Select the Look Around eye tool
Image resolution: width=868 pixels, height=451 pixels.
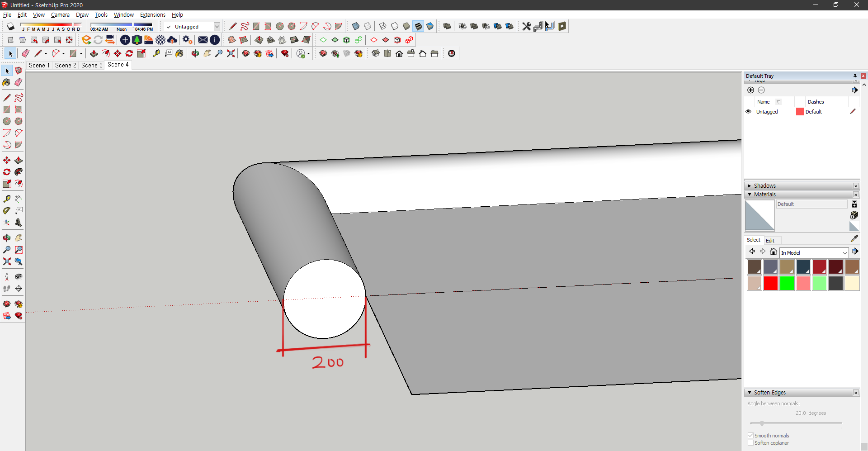[x=19, y=277]
